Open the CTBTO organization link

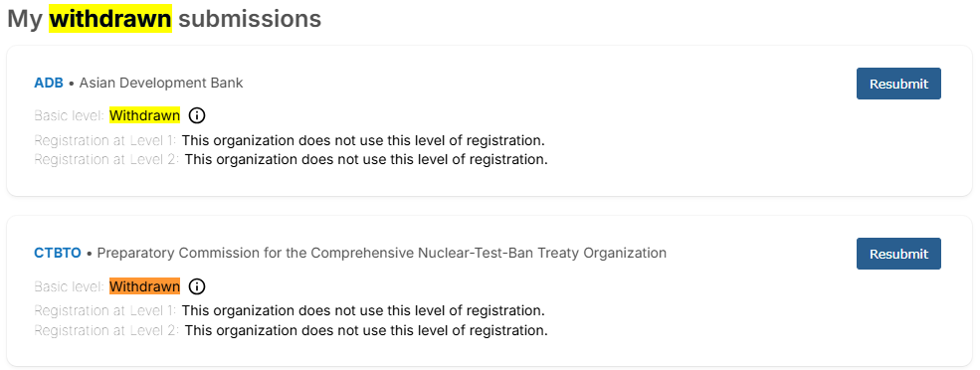58,253
